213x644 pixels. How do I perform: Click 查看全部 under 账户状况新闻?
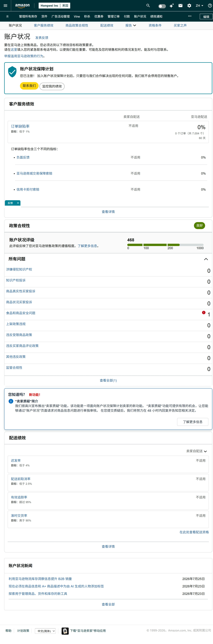pos(108,604)
